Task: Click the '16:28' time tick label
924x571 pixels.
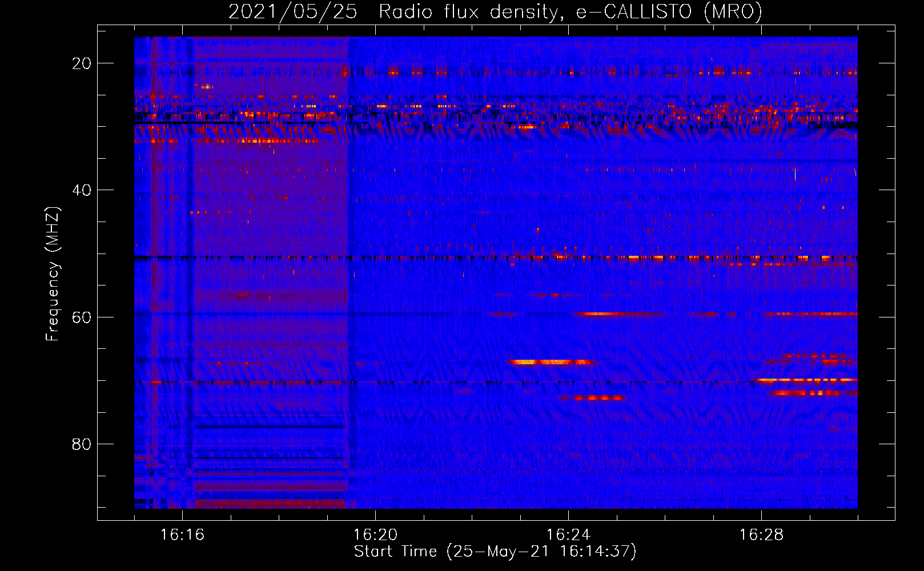Action: [x=761, y=535]
